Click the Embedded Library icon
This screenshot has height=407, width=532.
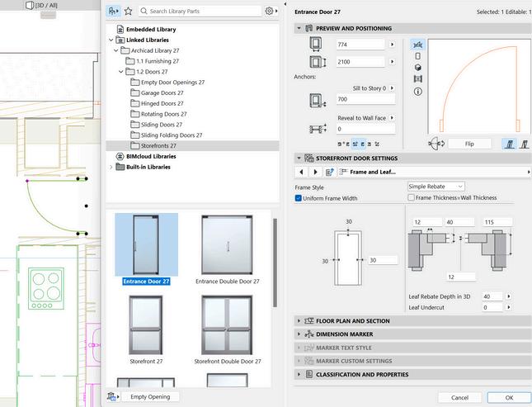click(120, 29)
